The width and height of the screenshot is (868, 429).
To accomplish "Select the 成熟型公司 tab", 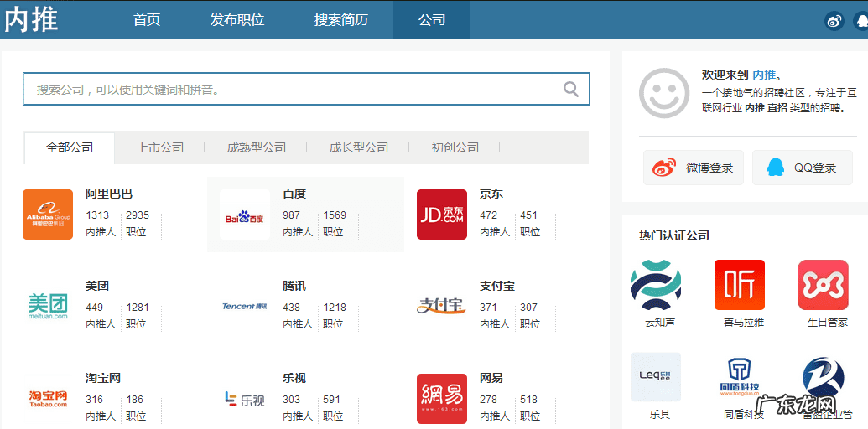I will coord(257,147).
